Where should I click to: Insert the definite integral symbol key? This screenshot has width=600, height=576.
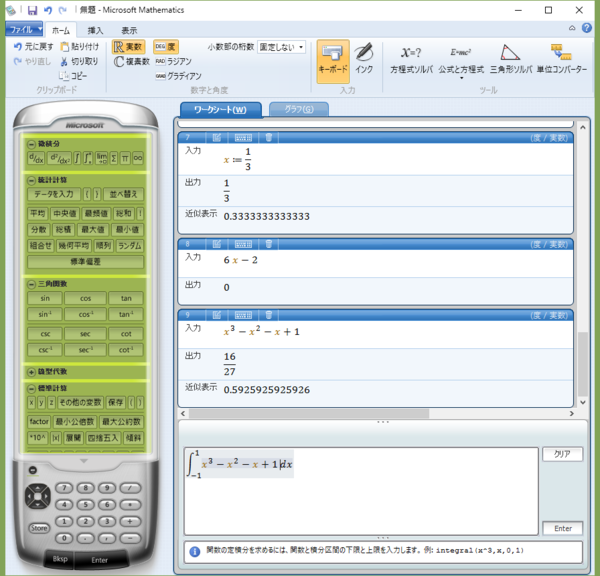click(88, 158)
